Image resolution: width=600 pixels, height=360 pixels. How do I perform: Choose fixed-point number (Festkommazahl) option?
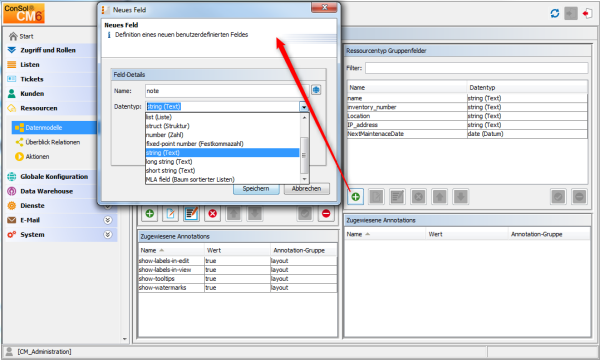pyautogui.click(x=223, y=144)
